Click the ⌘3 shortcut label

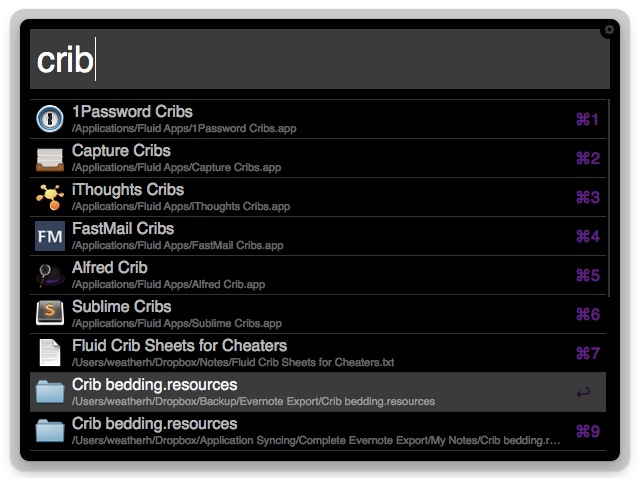coord(588,198)
